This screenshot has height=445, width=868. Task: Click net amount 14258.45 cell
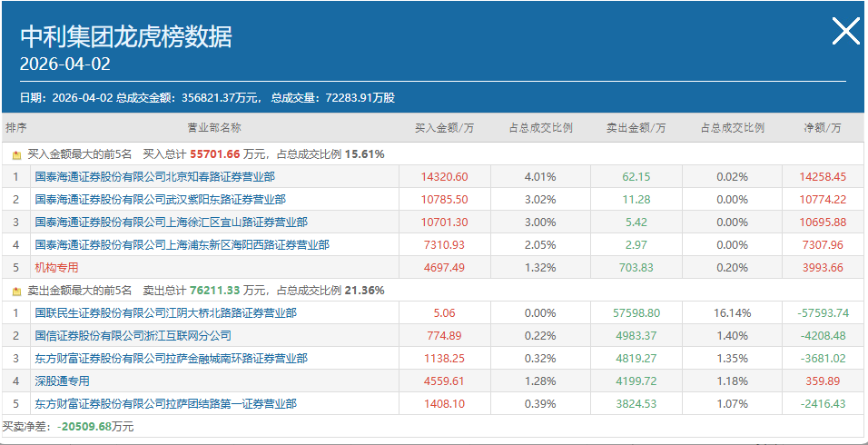coord(823,177)
